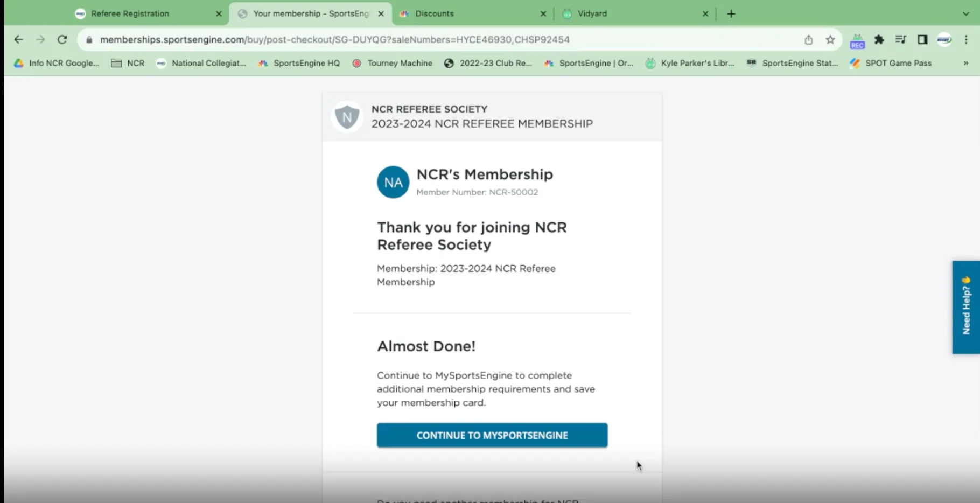Close the Your membership tab
Screen dimensions: 980x503
[x=381, y=14]
